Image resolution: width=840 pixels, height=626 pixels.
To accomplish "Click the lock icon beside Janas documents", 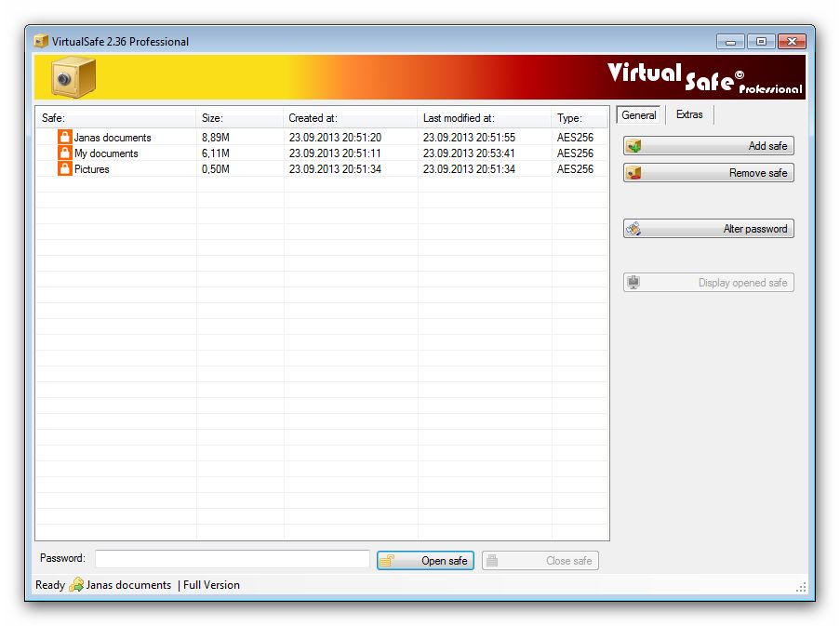I will click(65, 137).
